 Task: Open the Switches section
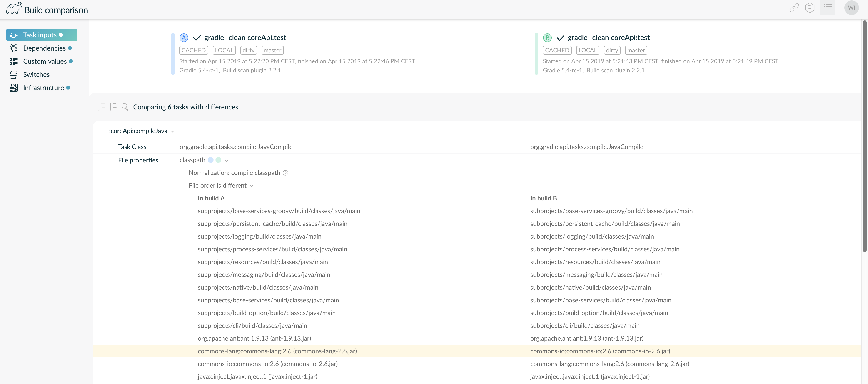click(36, 74)
